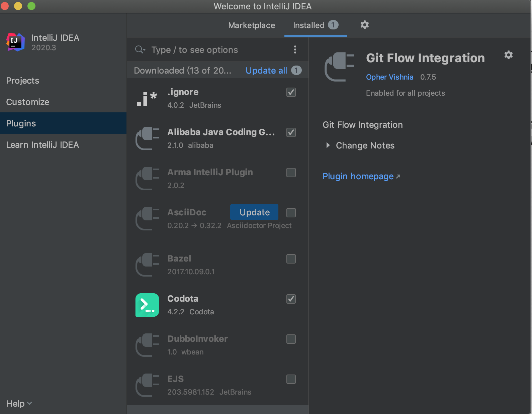Enable the AsciiDoc plugin checkbox
This screenshot has height=414, width=532.
tap(291, 213)
